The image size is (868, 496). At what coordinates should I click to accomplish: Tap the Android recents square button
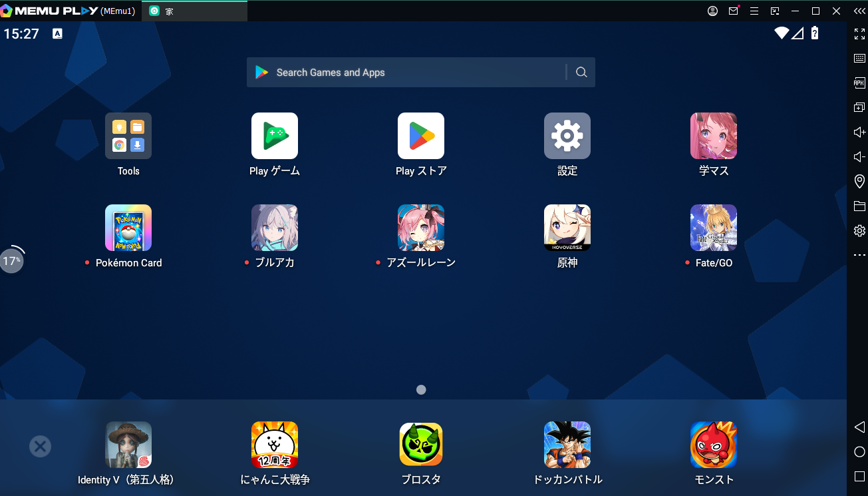pos(859,476)
